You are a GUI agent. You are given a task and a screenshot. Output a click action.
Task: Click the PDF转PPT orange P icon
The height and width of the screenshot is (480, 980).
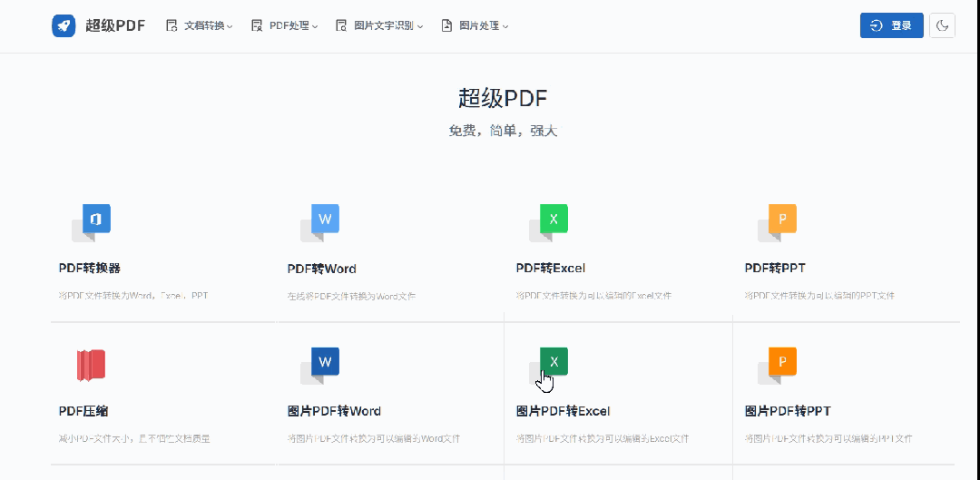[x=778, y=223]
